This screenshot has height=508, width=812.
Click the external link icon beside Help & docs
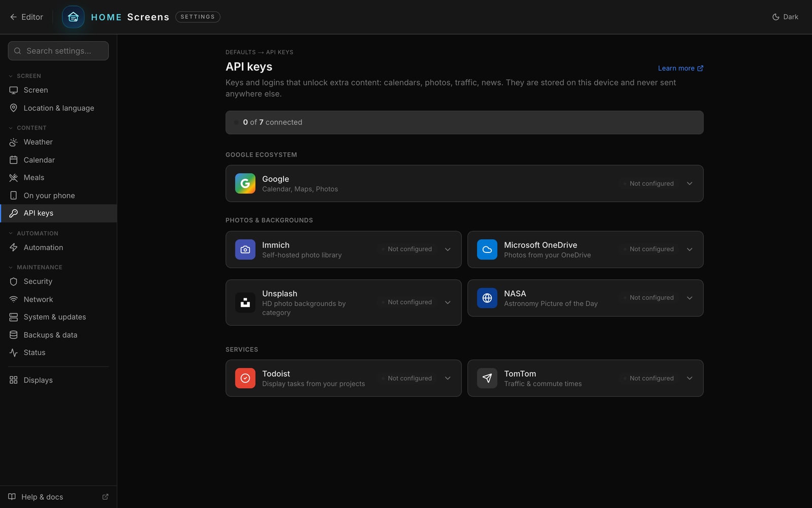[x=106, y=497]
